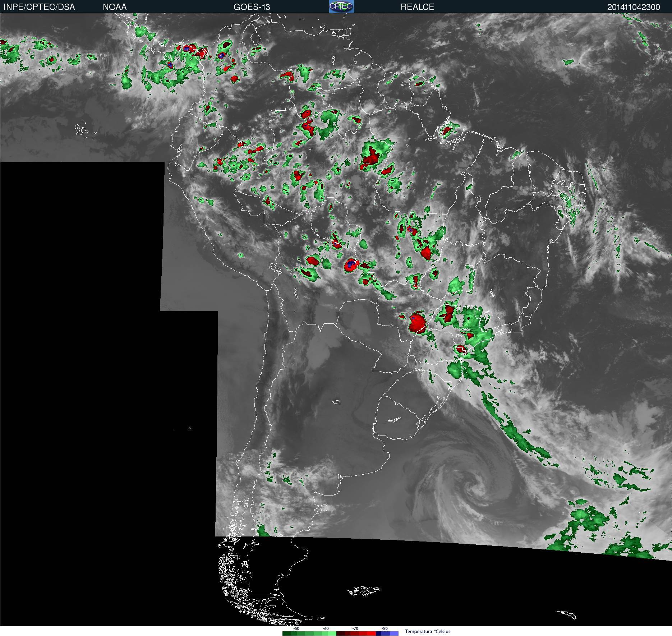Click the NOAA label in the header

point(115,7)
